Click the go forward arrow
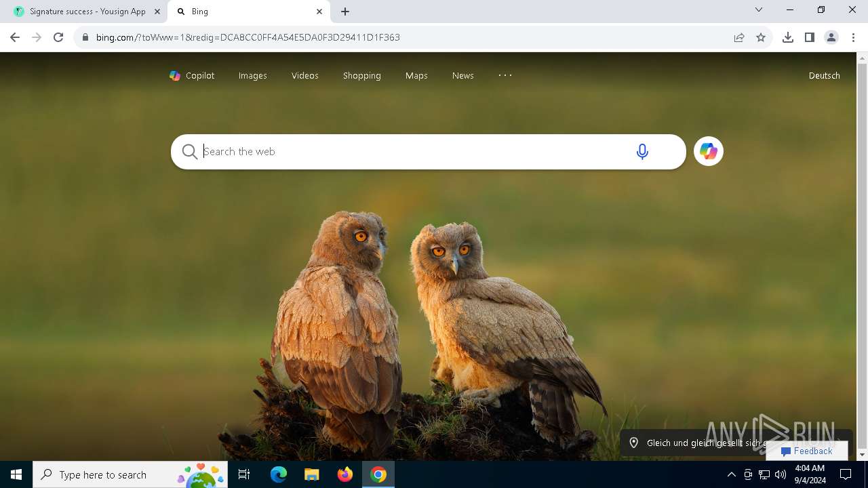868x488 pixels. pos(37,37)
